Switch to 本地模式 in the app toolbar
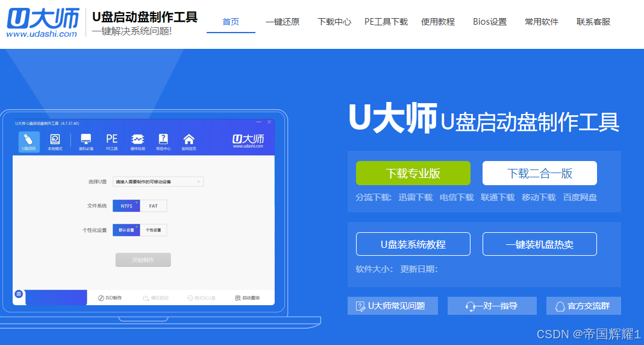 (55, 142)
